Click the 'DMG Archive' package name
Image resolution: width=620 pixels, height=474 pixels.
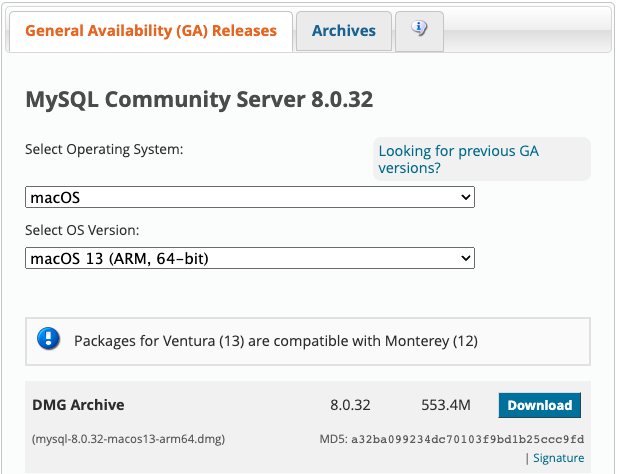tap(78, 405)
